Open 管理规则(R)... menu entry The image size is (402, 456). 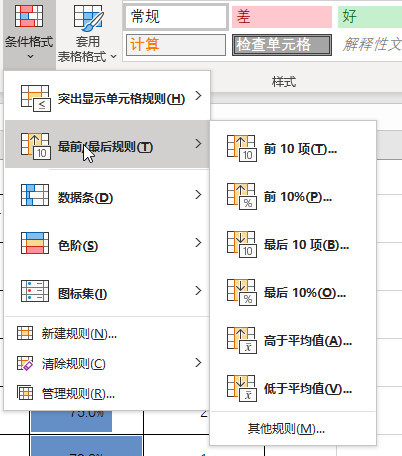107,393
